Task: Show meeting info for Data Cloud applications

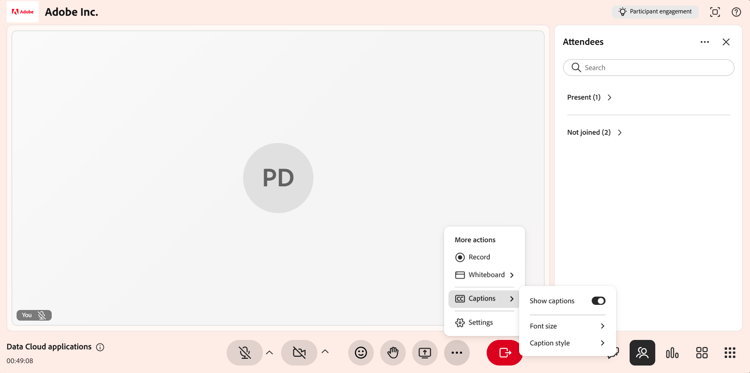Action: pos(100,347)
